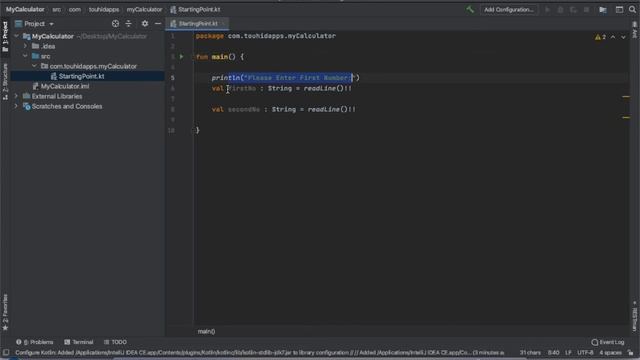Screen dimensions: 640x360
Task: Click StartingPoint.kt in the navigation breadcrumb
Action: pos(195,9)
